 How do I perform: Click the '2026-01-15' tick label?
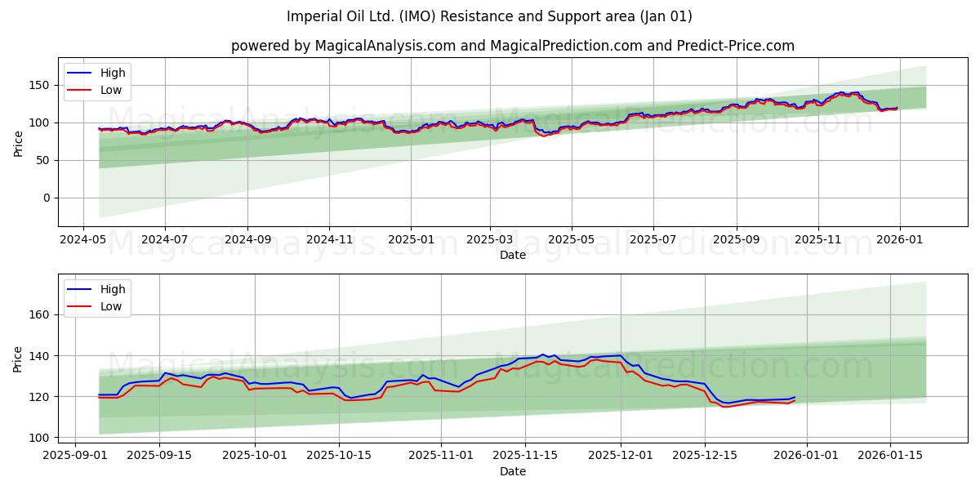pos(890,457)
